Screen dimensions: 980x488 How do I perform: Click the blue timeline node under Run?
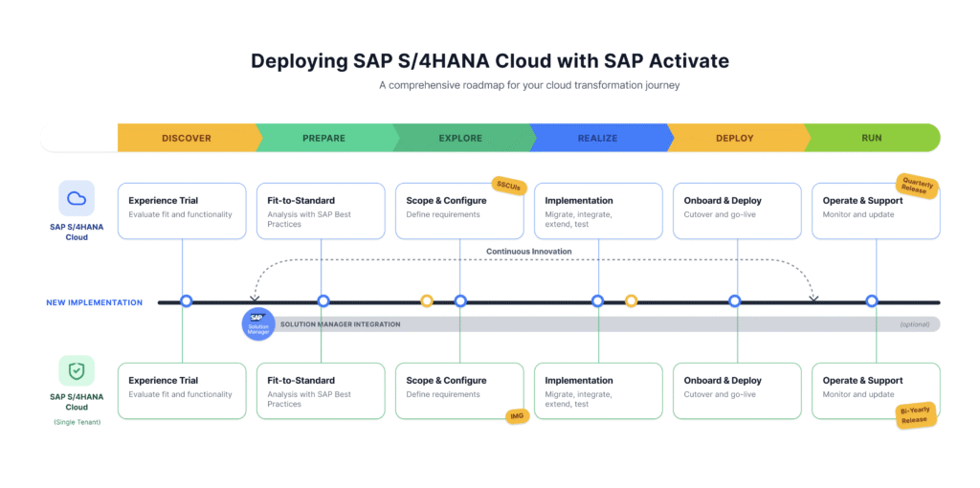click(872, 301)
